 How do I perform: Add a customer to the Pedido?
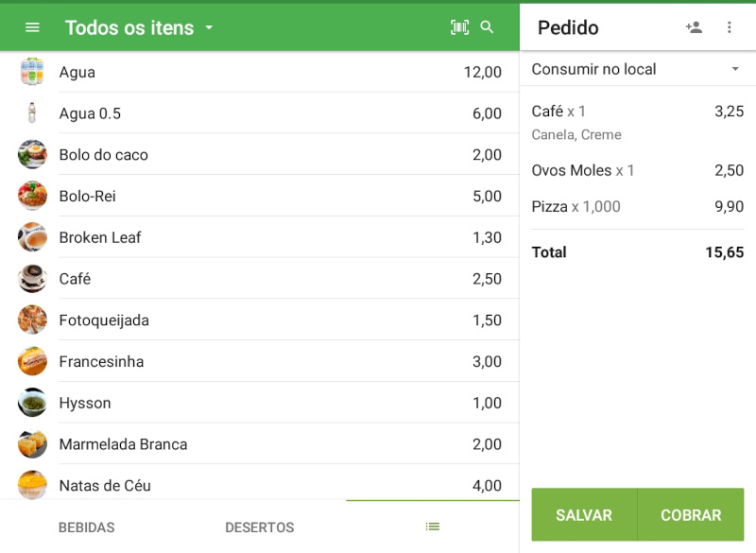(694, 27)
